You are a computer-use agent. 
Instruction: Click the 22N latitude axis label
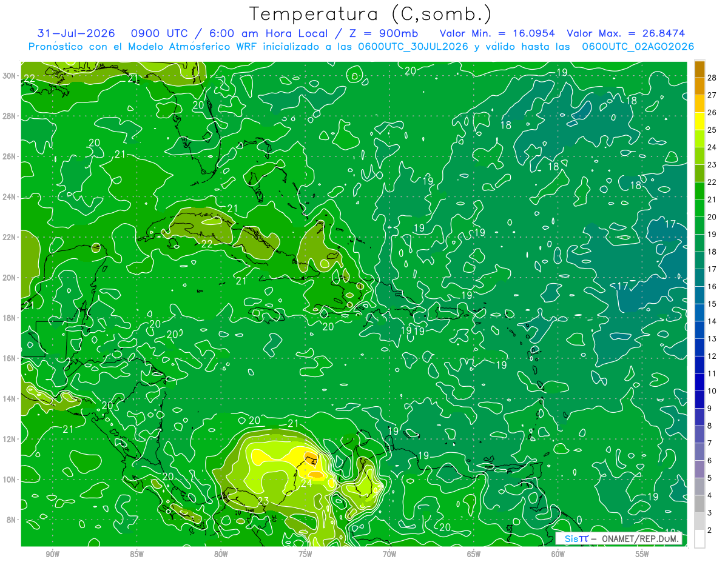point(10,237)
